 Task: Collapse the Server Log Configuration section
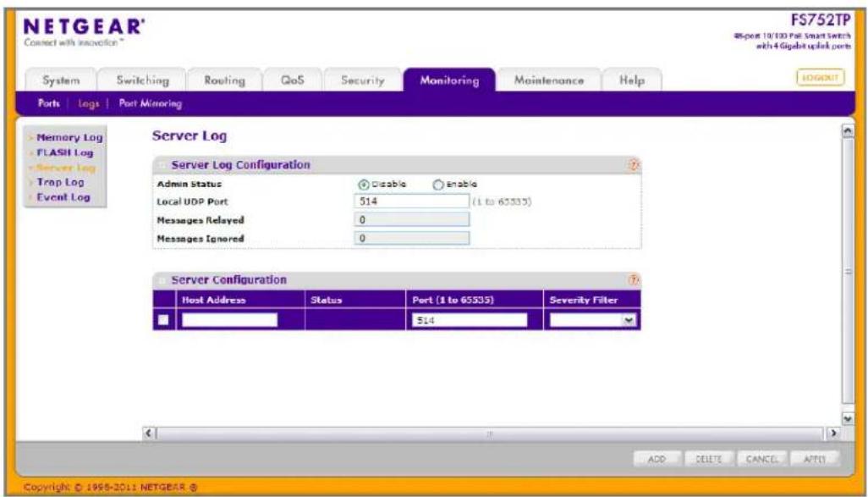tap(162, 165)
